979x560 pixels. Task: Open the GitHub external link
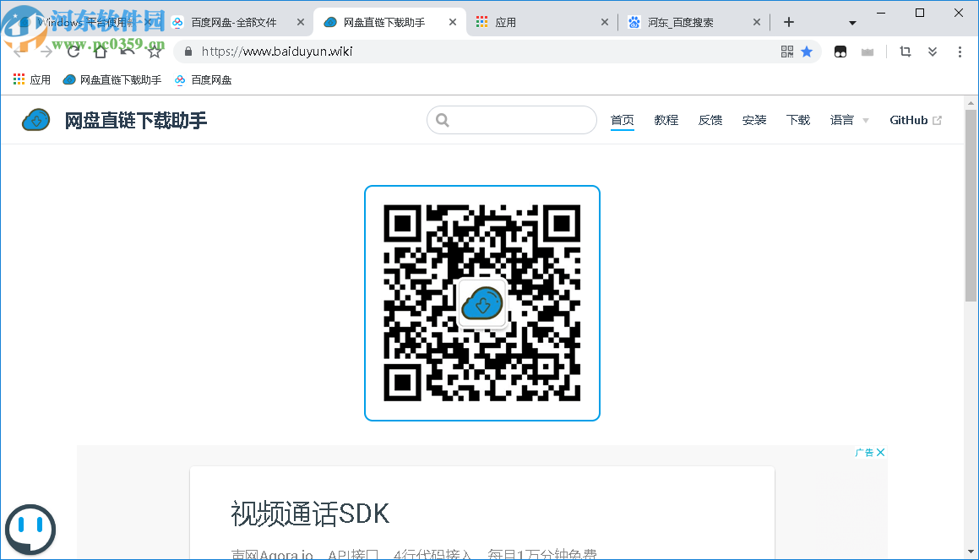[916, 120]
